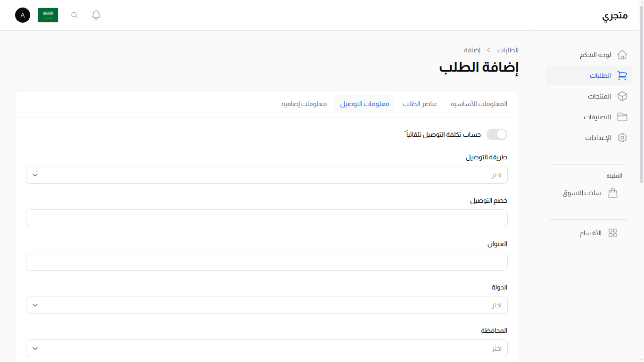Open the عناصر الطلب tab

420,104
